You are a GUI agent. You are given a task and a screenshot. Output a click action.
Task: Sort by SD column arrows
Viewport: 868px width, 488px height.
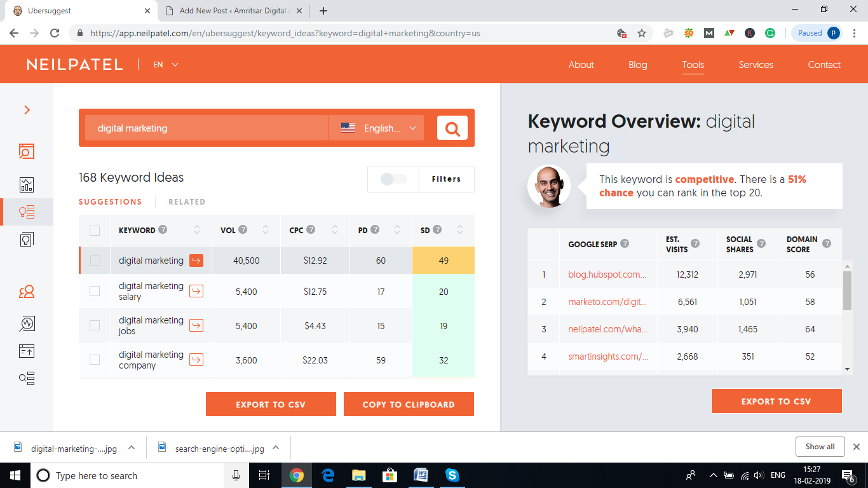pos(460,229)
